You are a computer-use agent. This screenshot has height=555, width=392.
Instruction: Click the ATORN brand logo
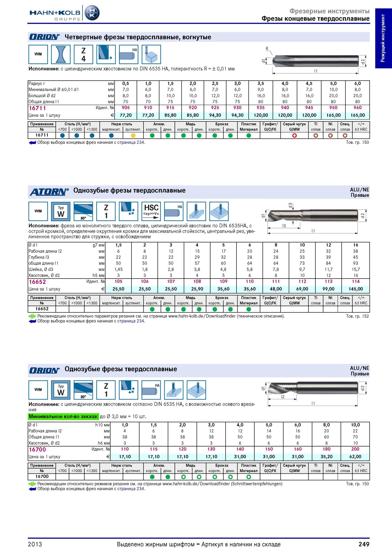tap(49, 192)
